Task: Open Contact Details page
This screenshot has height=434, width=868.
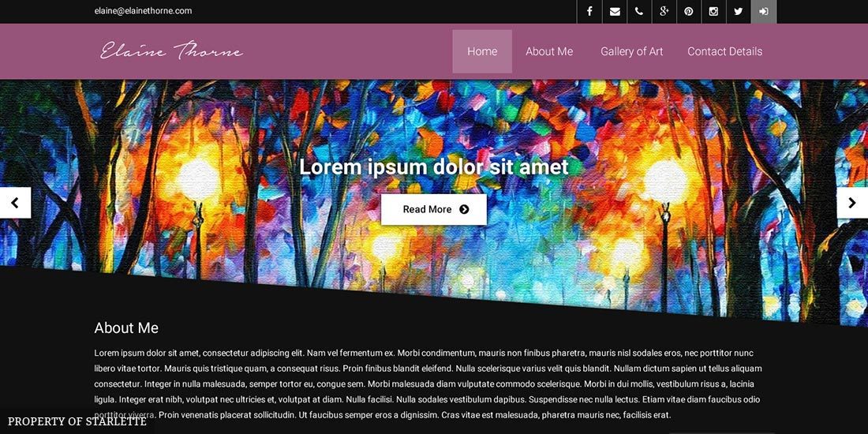Action: coord(724,51)
